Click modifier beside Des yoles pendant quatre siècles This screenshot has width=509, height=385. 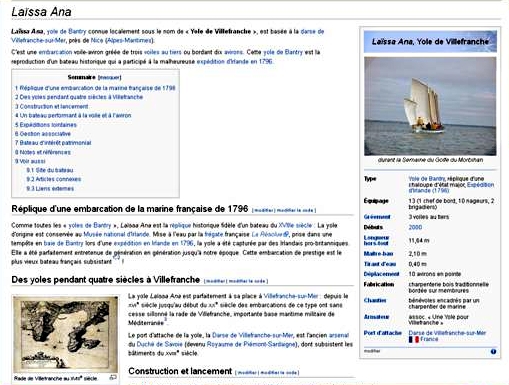click(215, 281)
